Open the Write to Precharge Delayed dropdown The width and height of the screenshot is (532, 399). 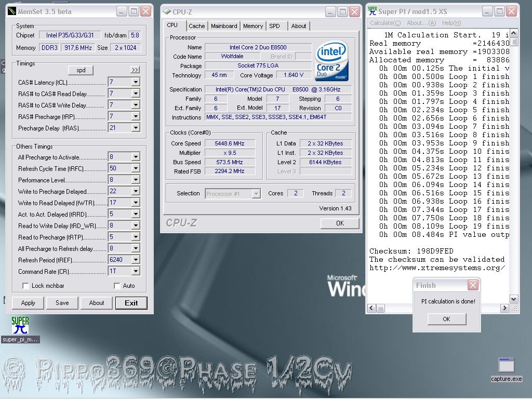tap(136, 191)
